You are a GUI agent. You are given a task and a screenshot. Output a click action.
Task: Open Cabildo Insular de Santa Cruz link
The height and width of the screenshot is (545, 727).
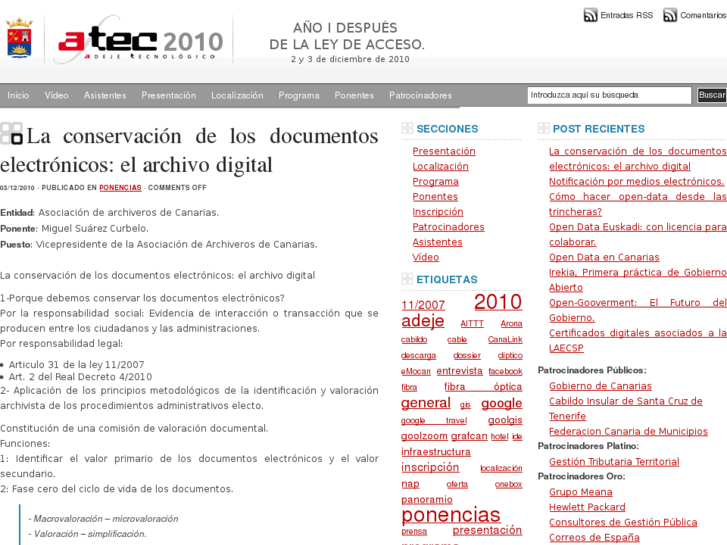click(626, 408)
